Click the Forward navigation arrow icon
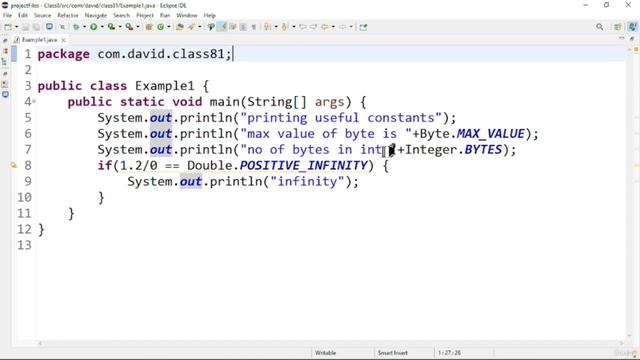 tap(342, 27)
